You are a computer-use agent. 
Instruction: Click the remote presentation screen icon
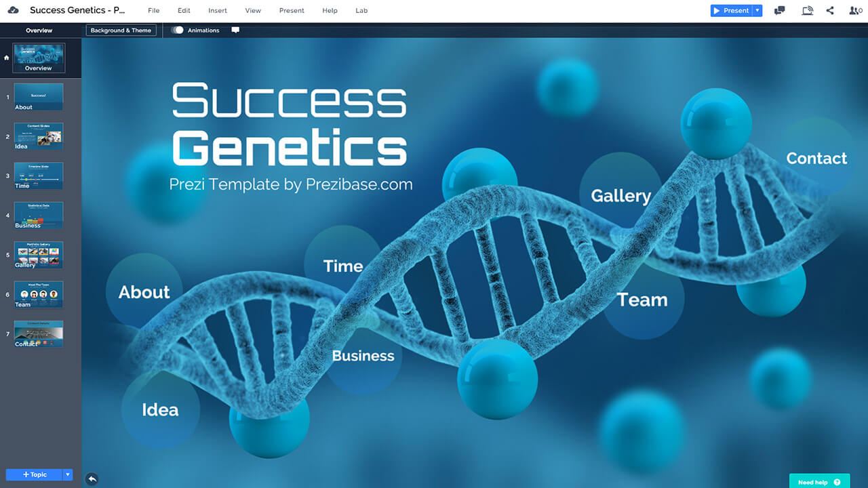coord(807,10)
